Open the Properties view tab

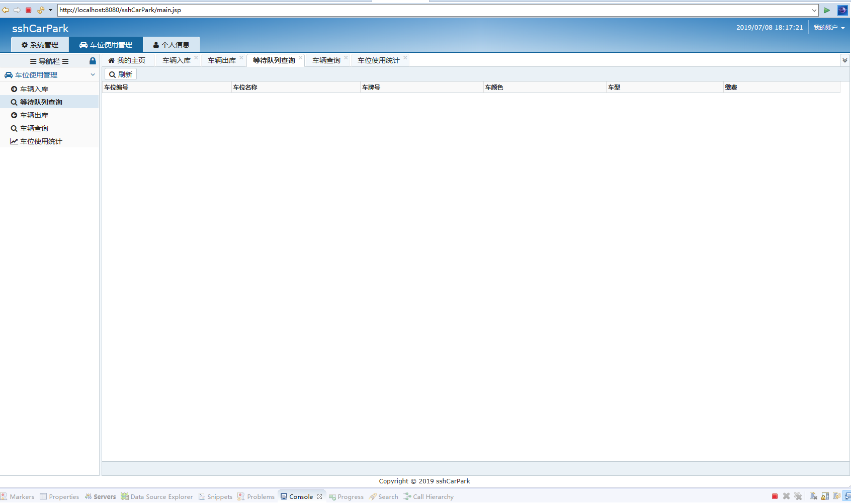point(59,497)
